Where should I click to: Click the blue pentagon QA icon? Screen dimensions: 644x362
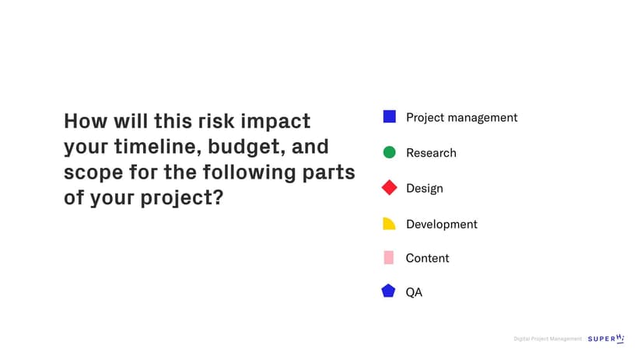pyautogui.click(x=389, y=291)
